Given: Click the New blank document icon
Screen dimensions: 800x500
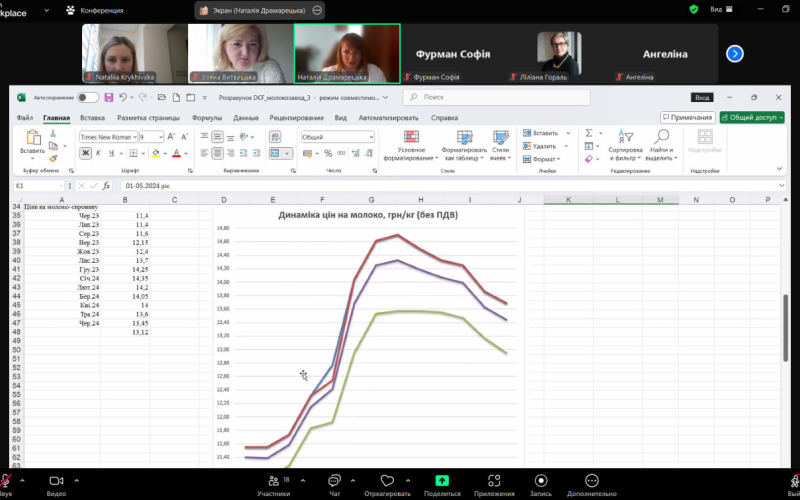Looking at the screenshot, I should [x=177, y=97].
